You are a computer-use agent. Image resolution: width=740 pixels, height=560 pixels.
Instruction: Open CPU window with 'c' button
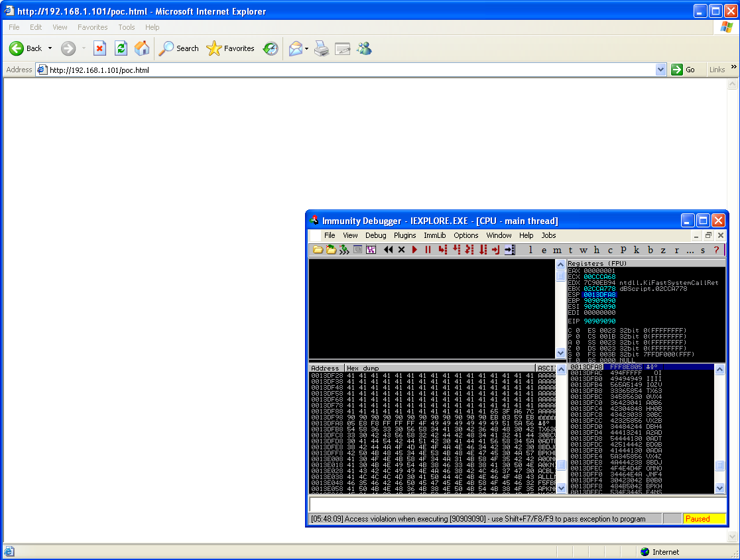[x=610, y=250]
